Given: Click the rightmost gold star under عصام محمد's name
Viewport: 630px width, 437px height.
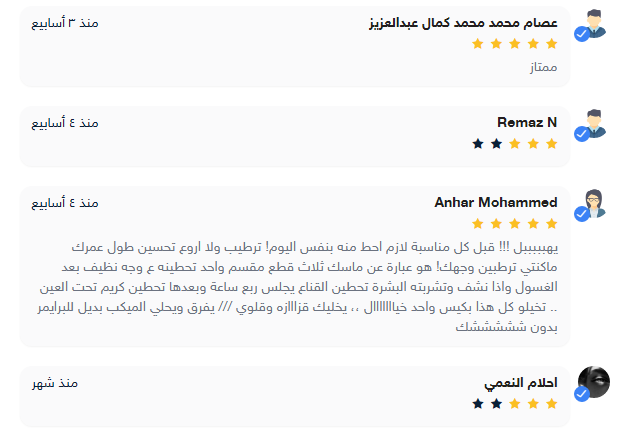Looking at the screenshot, I should [551, 44].
